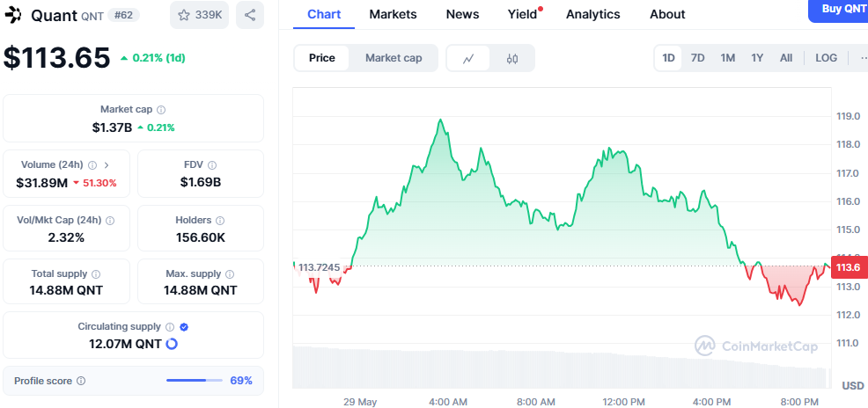Open the Analytics tab
Viewport: 868px width, 408px height.
click(x=592, y=14)
